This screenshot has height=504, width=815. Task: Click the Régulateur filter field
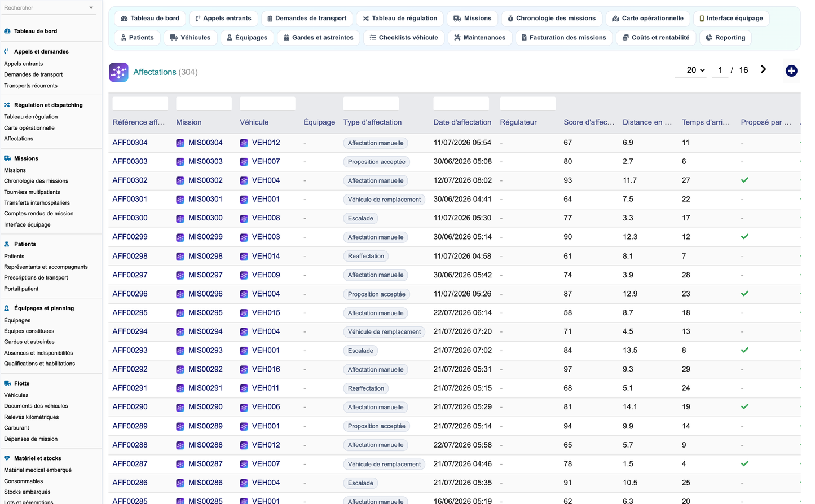click(x=528, y=104)
